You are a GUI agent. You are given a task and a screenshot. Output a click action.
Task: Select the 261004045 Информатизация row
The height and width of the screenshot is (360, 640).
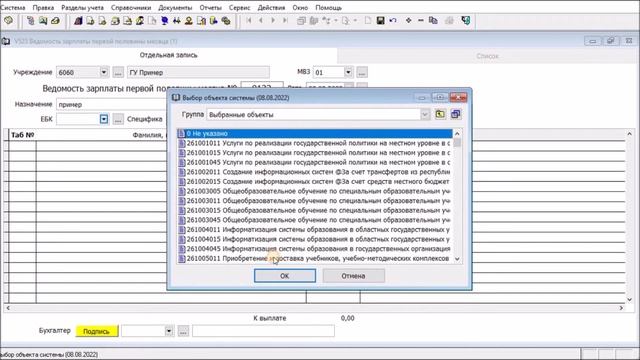315,249
